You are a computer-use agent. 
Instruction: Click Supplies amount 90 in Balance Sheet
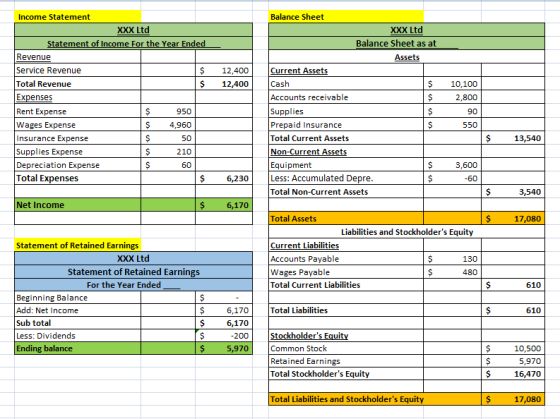tap(452, 111)
